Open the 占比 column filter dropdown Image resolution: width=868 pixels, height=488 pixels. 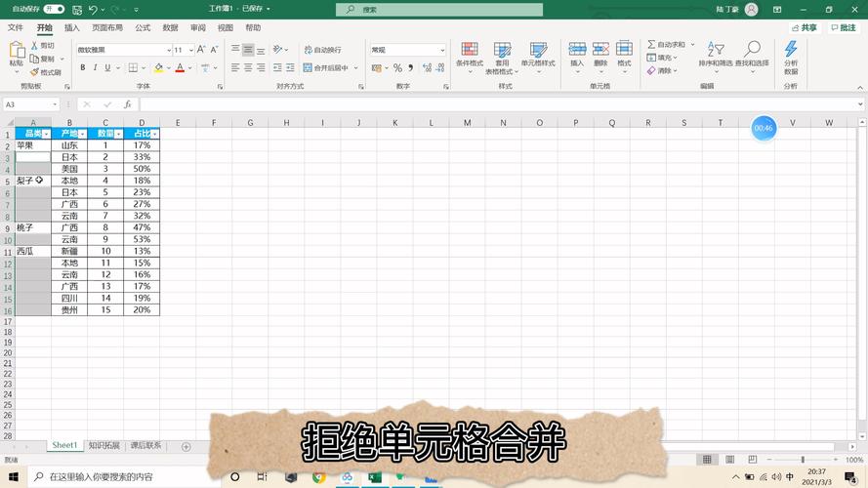point(154,134)
